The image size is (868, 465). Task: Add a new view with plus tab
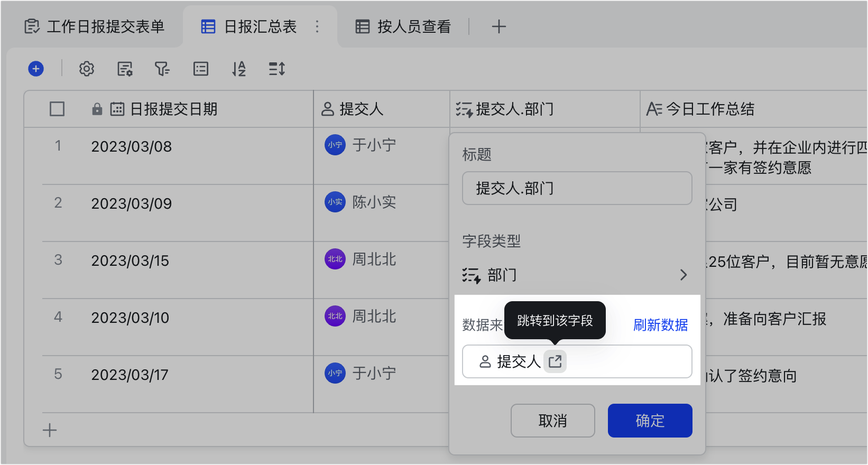[x=498, y=26]
